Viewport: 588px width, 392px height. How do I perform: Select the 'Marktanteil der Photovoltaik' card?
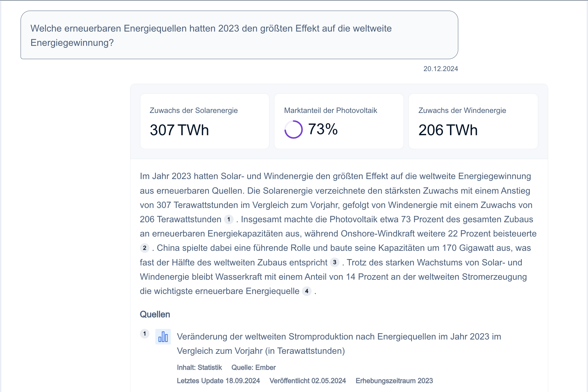pyautogui.click(x=338, y=121)
